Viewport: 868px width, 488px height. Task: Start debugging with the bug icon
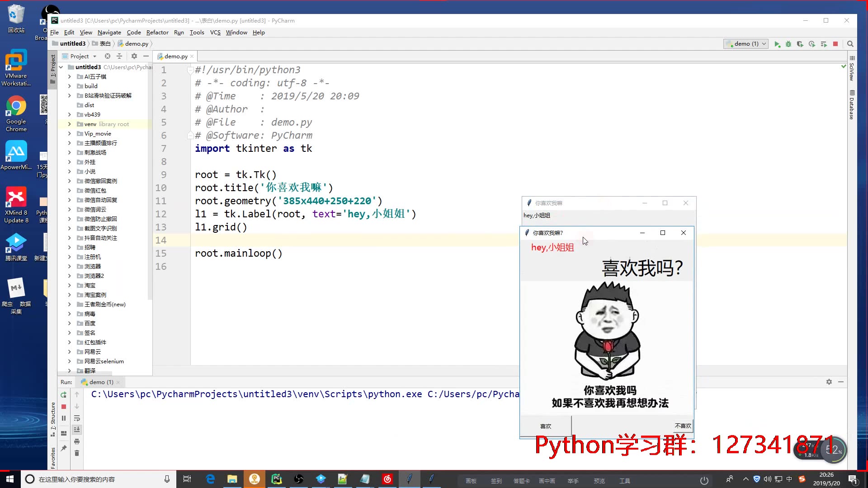[789, 44]
